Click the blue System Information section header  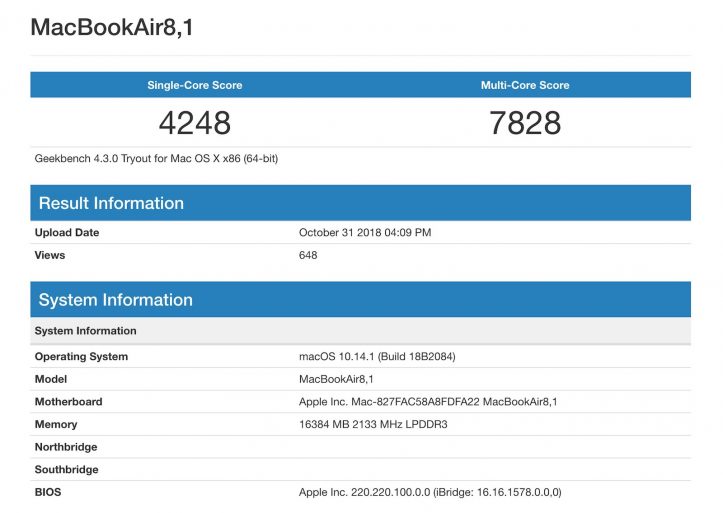point(361,300)
